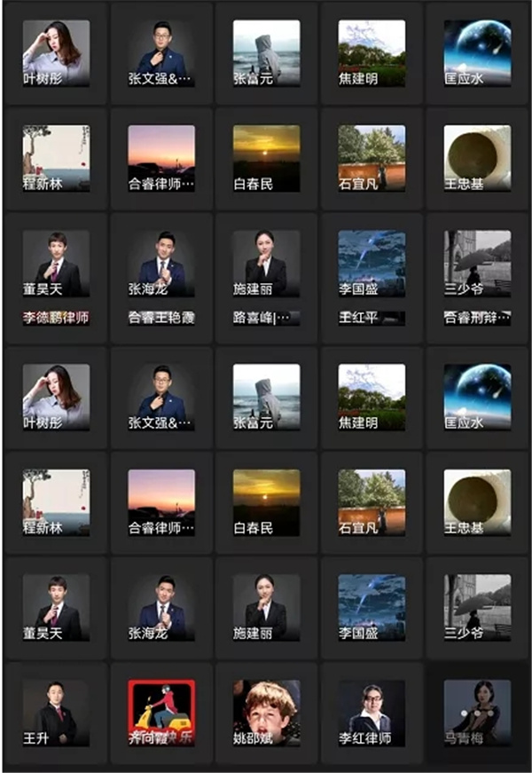Select the 李红律师 participant tile
Image resolution: width=532 pixels, height=773 pixels.
point(372,713)
